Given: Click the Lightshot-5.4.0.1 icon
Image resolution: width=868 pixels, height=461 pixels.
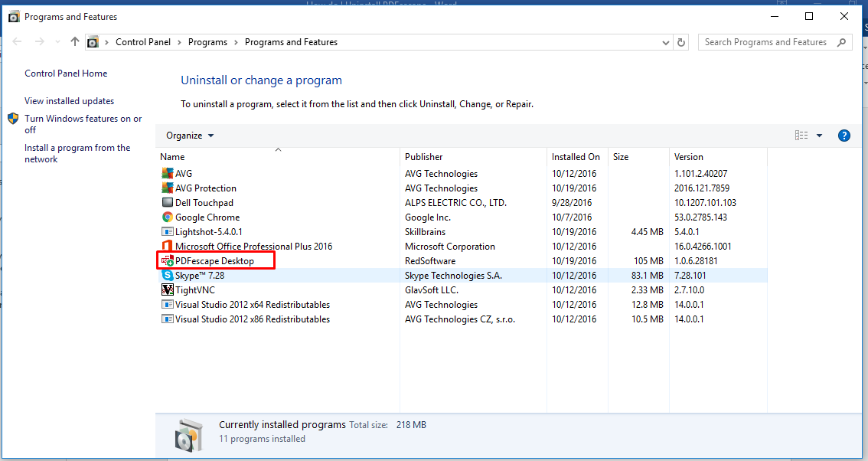Looking at the screenshot, I should pos(167,231).
